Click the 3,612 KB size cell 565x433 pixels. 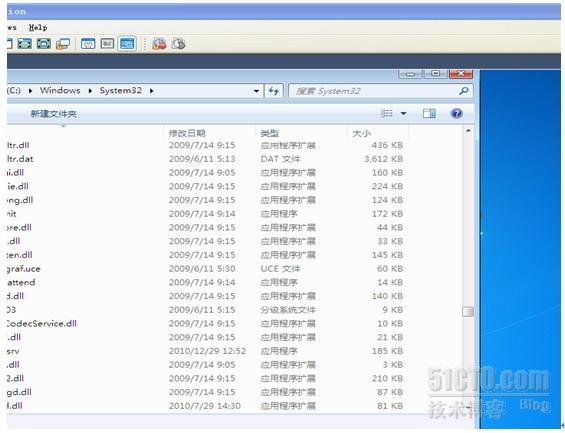point(383,159)
